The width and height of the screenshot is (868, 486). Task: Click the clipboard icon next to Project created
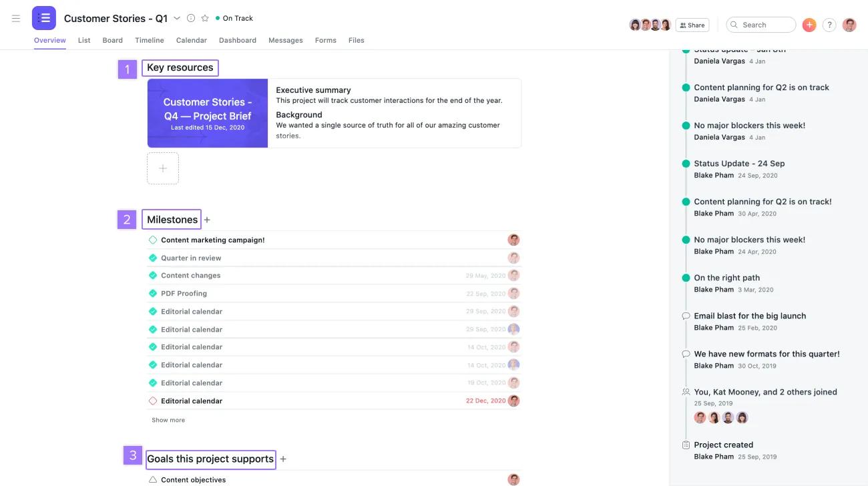tap(686, 445)
